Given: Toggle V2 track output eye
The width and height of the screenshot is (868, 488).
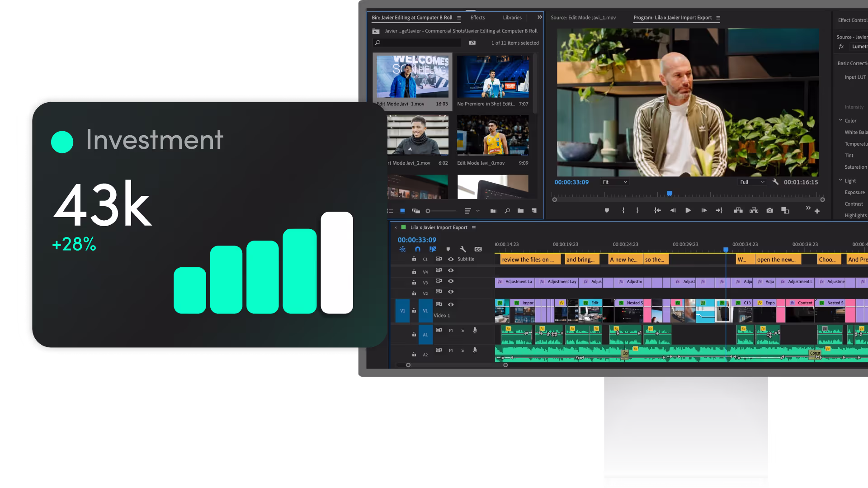Looking at the screenshot, I should point(451,292).
